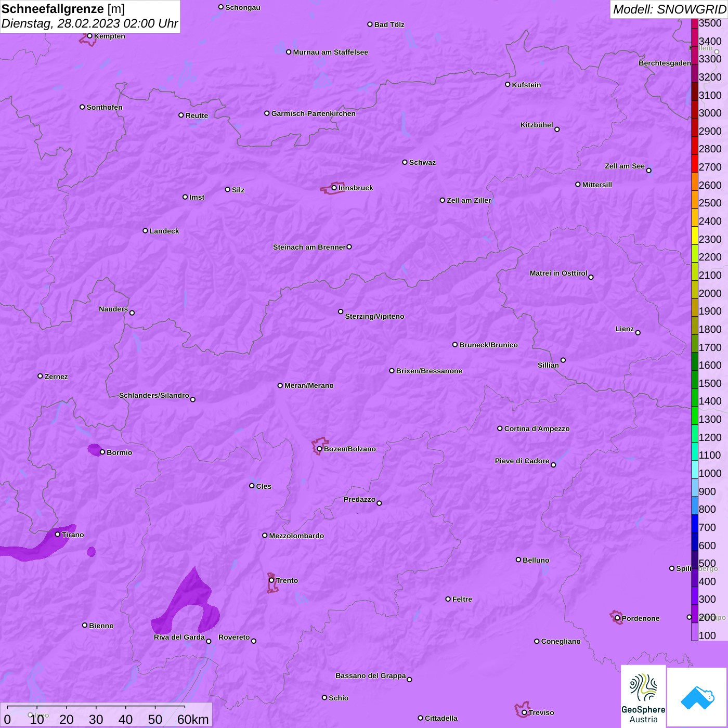Click the 'Landeck' town label
This screenshot has width=728, height=728.
[164, 231]
